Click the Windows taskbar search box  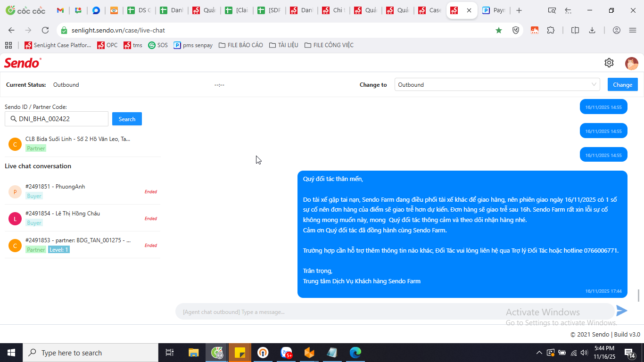[x=91, y=353]
